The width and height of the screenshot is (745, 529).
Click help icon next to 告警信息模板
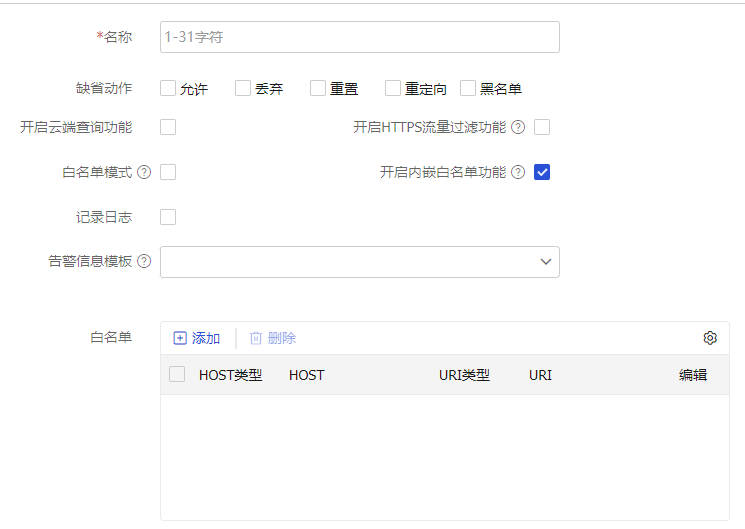tap(144, 261)
